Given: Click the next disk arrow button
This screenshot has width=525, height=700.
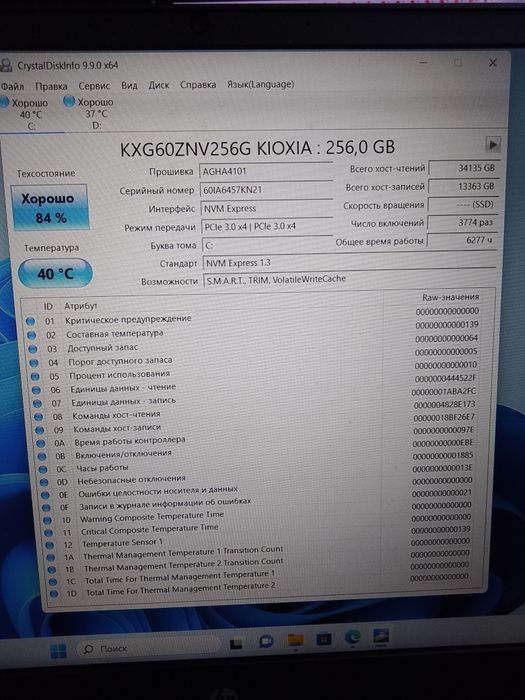Looking at the screenshot, I should coord(493,145).
